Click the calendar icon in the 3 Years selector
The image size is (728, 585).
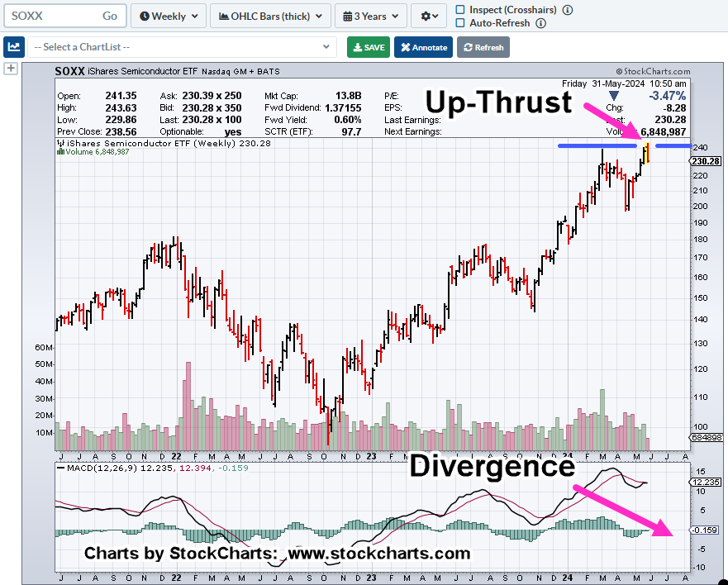(x=350, y=16)
